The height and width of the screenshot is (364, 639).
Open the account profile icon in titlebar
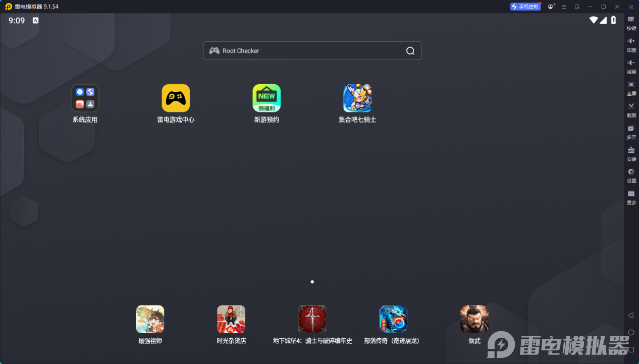551,7
